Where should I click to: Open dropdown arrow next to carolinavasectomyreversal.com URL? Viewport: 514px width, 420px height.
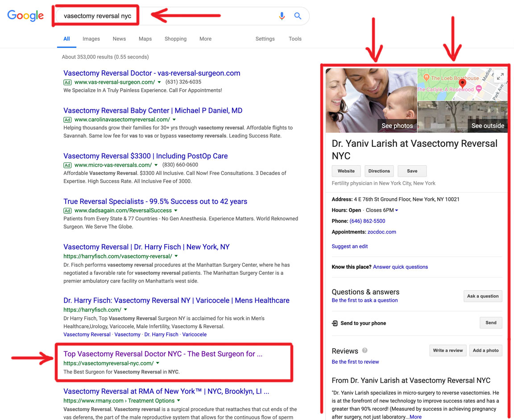click(x=174, y=120)
